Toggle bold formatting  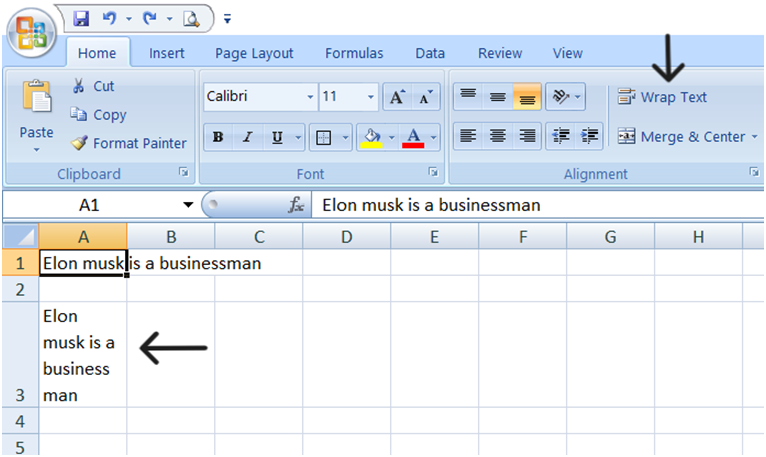pyautogui.click(x=218, y=137)
